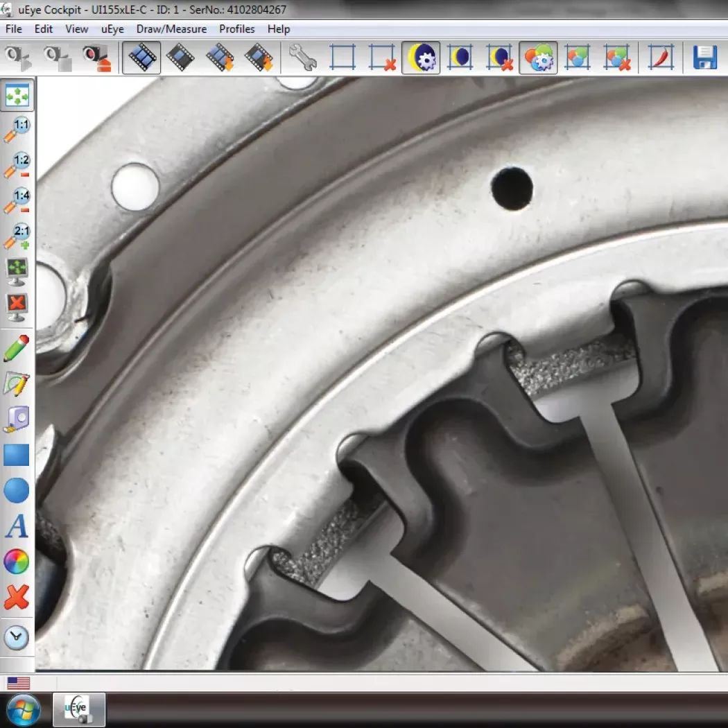Toggle auto exposure moon with gear
This screenshot has width=728, height=728.
coord(420,58)
